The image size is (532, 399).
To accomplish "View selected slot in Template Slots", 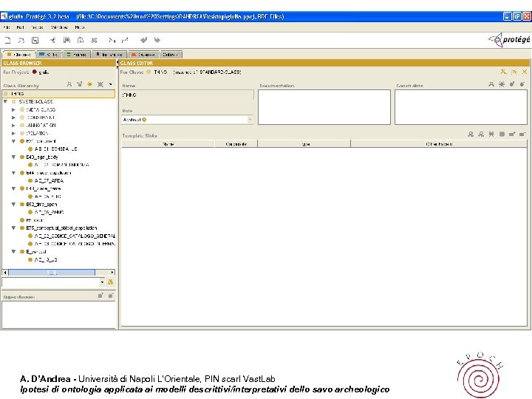I will 471,134.
